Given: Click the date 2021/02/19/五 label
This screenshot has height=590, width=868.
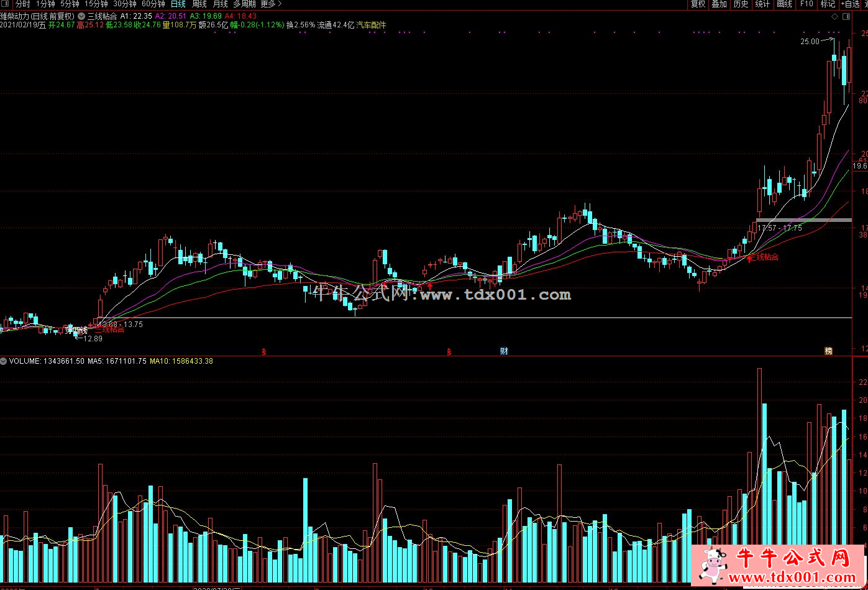Looking at the screenshot, I should (23, 25).
